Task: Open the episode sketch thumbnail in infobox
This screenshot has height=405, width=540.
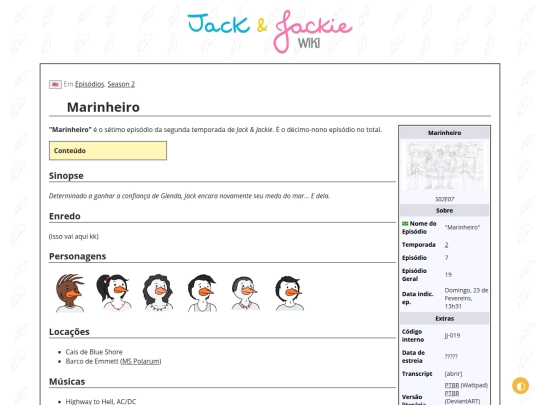Action: pyautogui.click(x=444, y=166)
